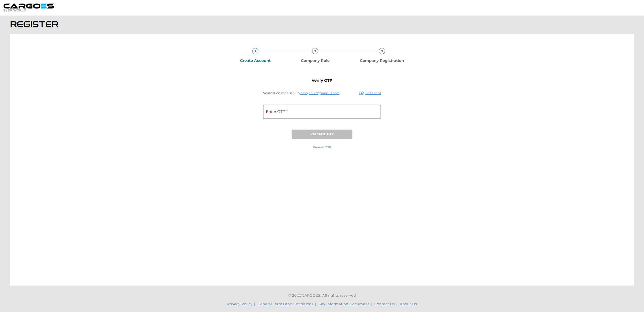Open the Privacy Policy footer link

[240, 304]
